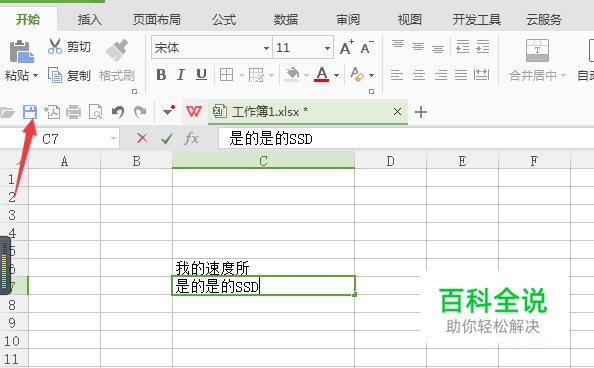Viewport: 594px width, 368px height.
Task: Open the 云服务 tab
Action: 544,20
